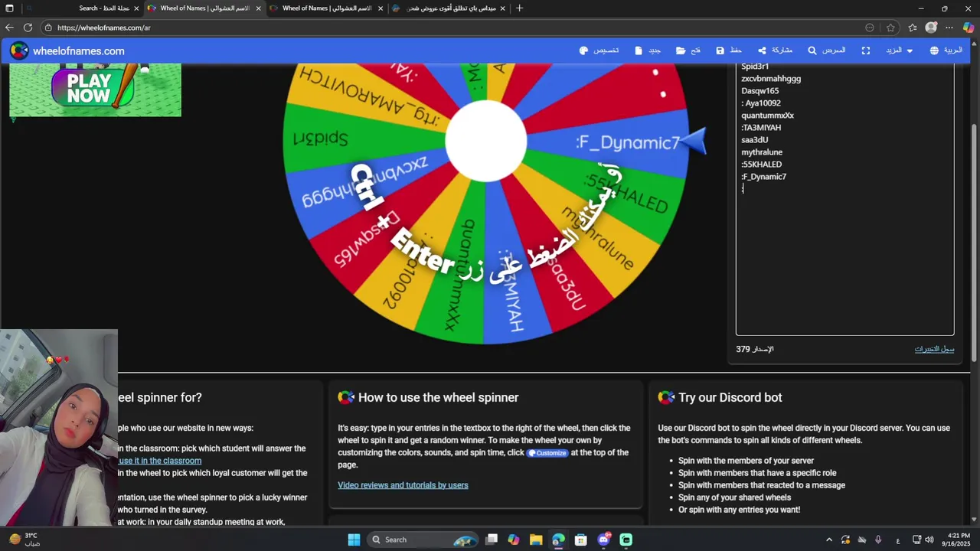The width and height of the screenshot is (980, 551).
Task: Create a new wheel with جديد
Action: 648,51
